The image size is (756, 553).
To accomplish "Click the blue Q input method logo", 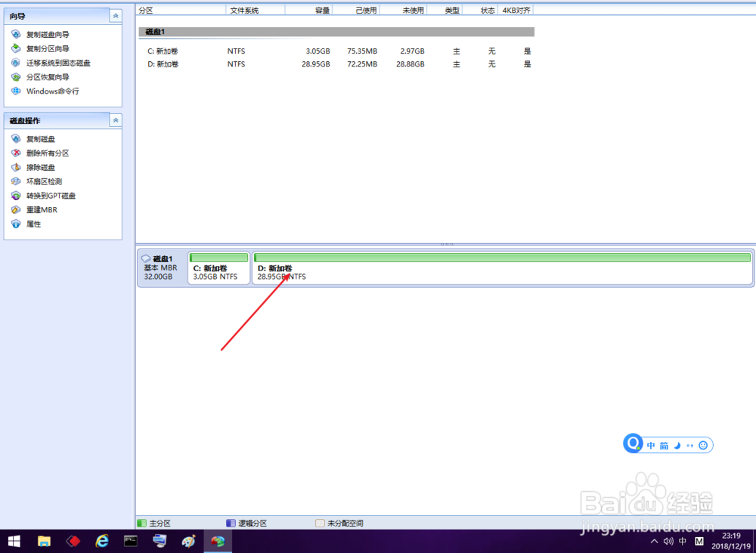I will [633, 443].
